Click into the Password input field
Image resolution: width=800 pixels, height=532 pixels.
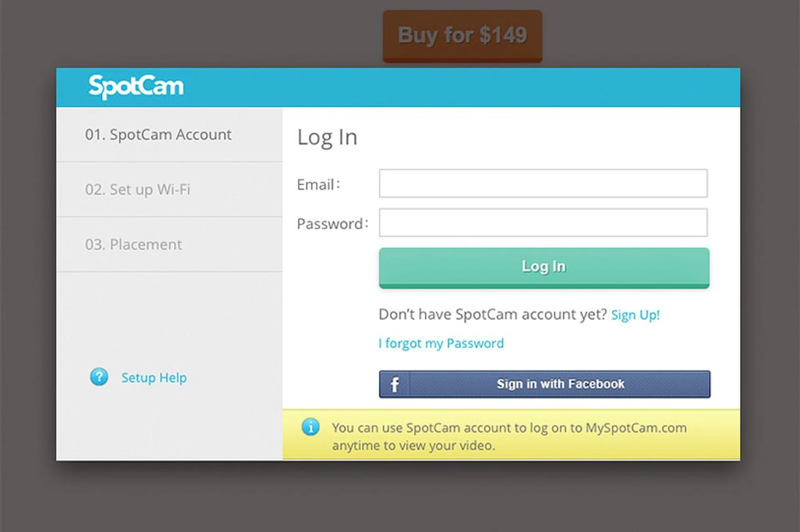pos(543,223)
